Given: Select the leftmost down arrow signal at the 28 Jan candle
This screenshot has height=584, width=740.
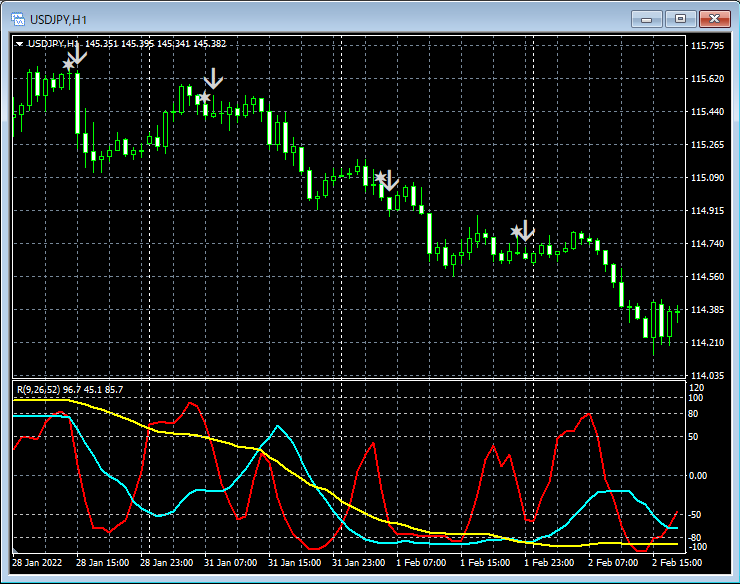Looking at the screenshot, I should coord(78,57).
